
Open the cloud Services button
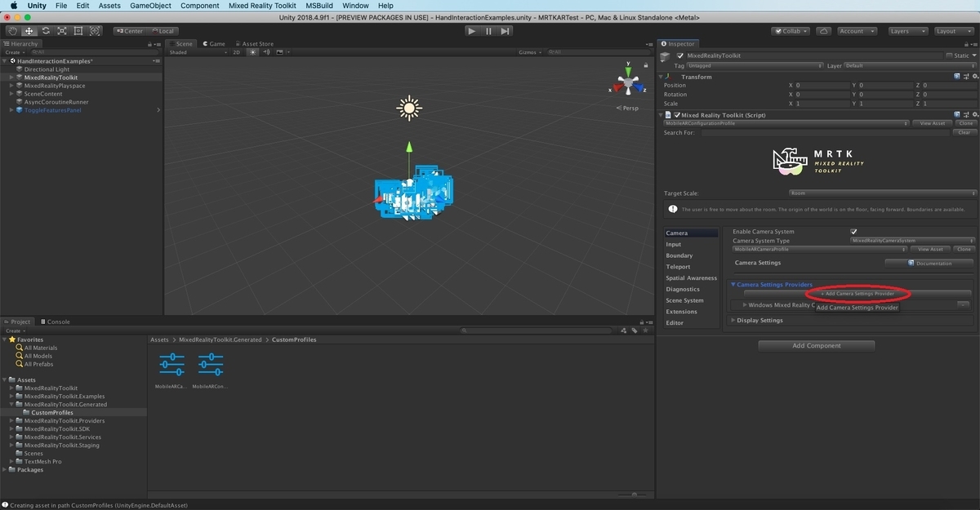823,31
